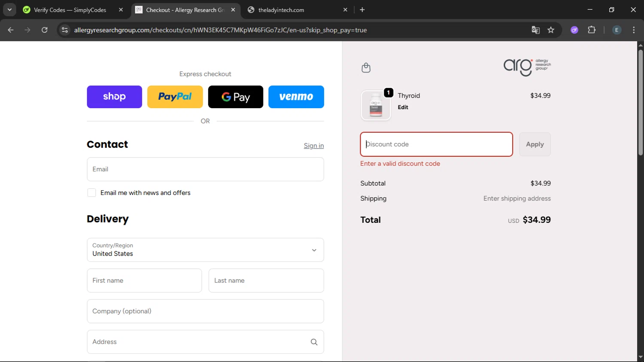Click the browser forward arrow
The height and width of the screenshot is (362, 644).
[x=27, y=30]
